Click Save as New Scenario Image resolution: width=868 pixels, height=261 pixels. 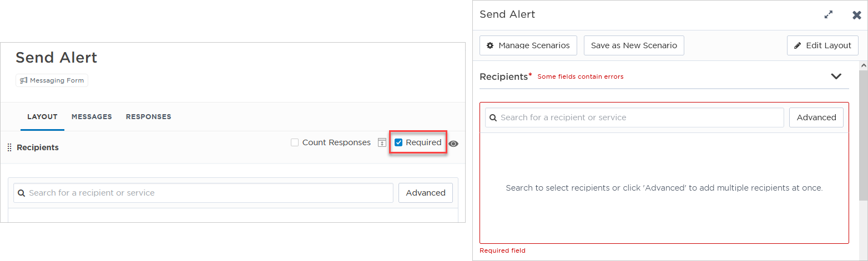pos(634,45)
